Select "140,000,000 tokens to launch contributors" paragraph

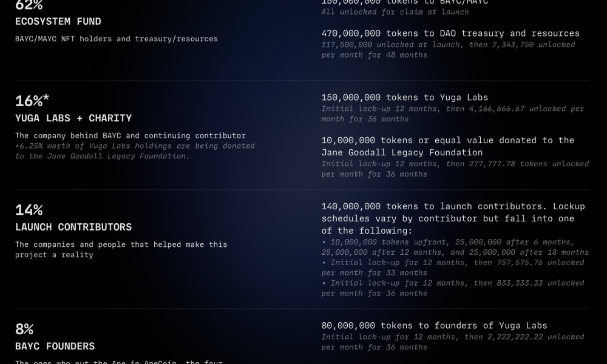tap(453, 218)
